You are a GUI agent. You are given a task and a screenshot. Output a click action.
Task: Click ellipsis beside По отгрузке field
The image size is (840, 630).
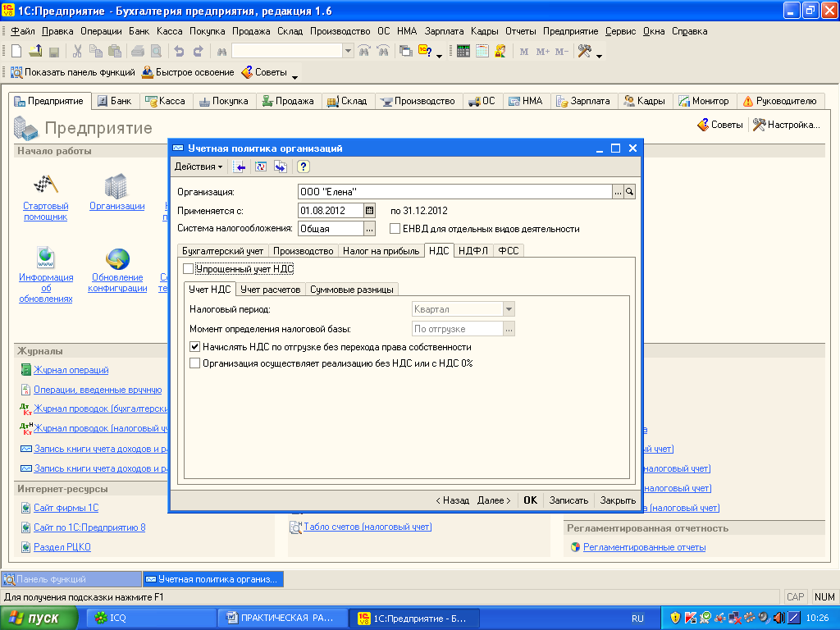pos(509,329)
